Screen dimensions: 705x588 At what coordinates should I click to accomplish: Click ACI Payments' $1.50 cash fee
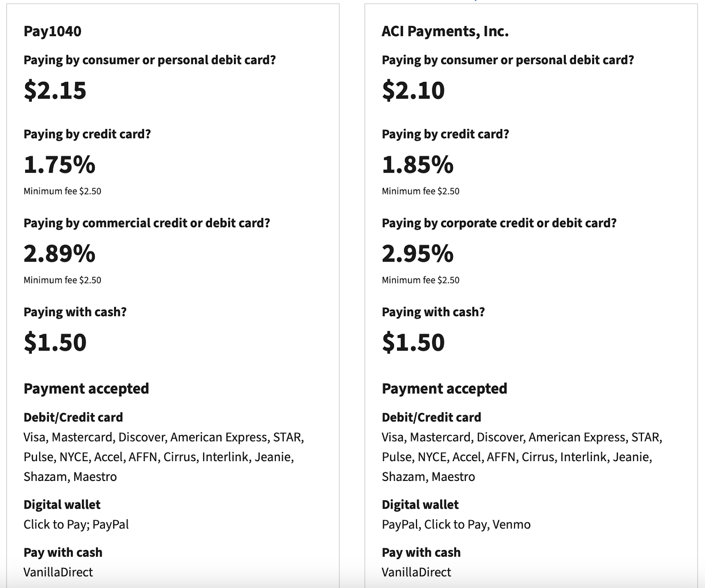[413, 342]
